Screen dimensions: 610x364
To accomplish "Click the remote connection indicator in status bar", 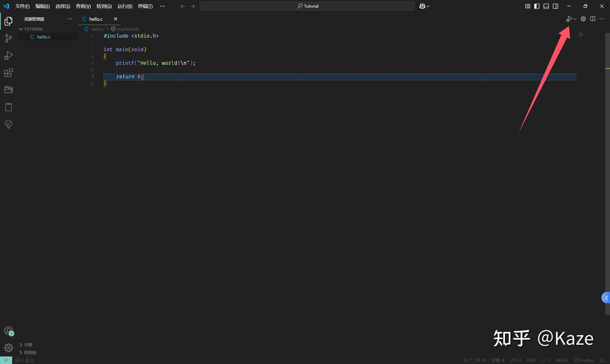I will [x=6, y=360].
